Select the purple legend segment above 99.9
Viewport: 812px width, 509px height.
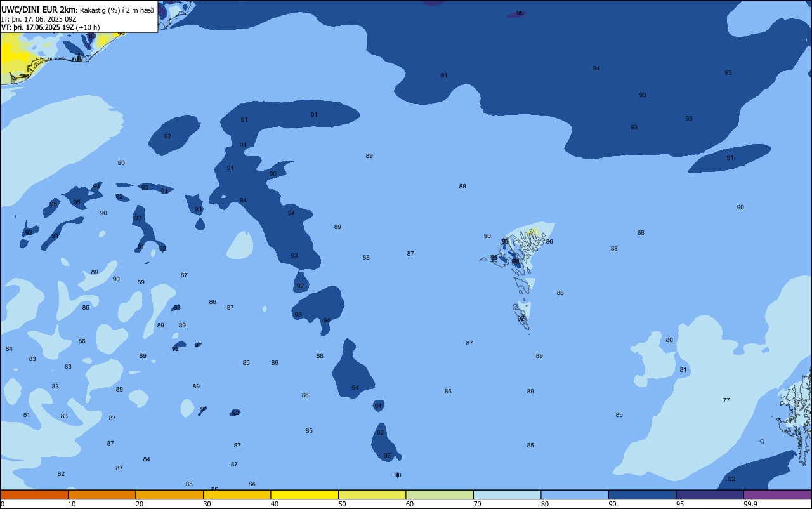pyautogui.click(x=777, y=494)
